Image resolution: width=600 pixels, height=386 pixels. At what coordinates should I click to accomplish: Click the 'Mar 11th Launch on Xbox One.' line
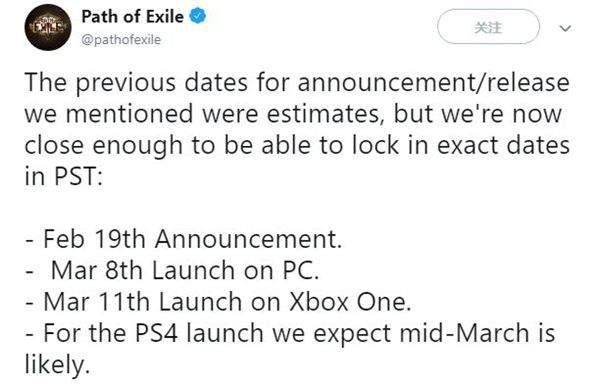(218, 301)
